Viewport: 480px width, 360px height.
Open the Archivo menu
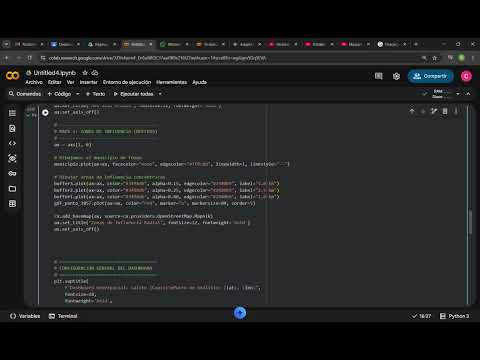tap(34, 82)
